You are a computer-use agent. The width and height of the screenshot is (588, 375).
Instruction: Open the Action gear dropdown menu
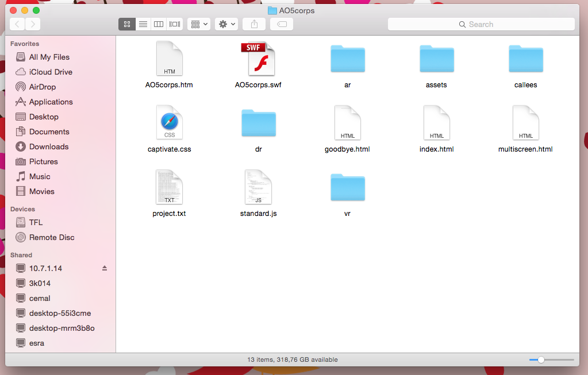[226, 24]
